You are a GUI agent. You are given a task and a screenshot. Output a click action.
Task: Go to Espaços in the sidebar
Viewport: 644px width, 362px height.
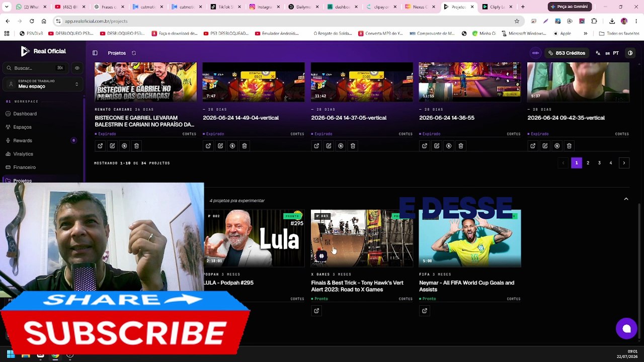[x=22, y=127]
